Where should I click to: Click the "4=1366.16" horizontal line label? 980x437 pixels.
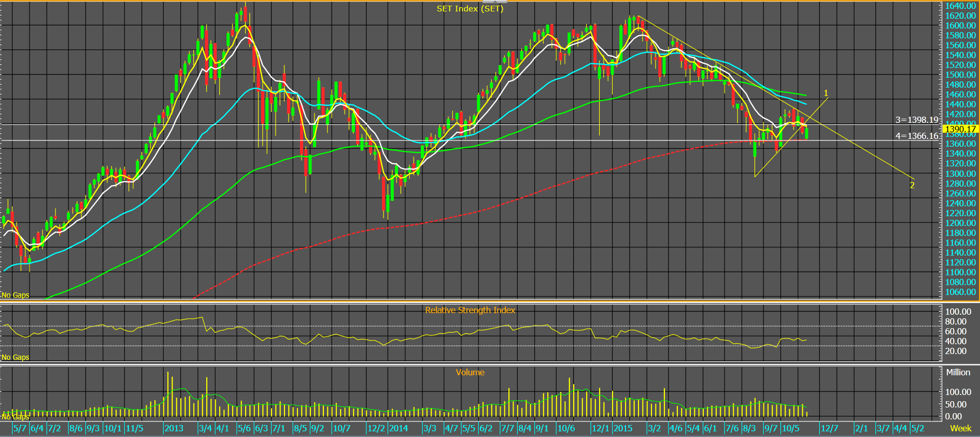[x=917, y=136]
